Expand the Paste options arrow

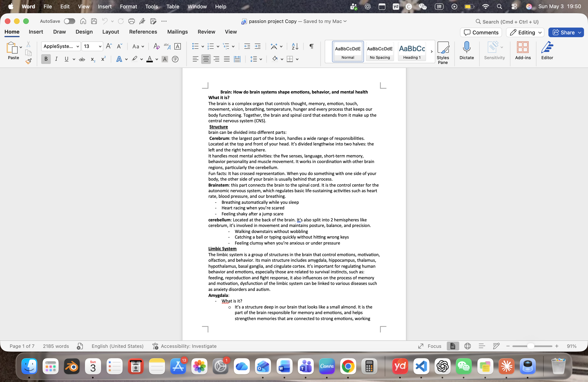[x=21, y=47]
